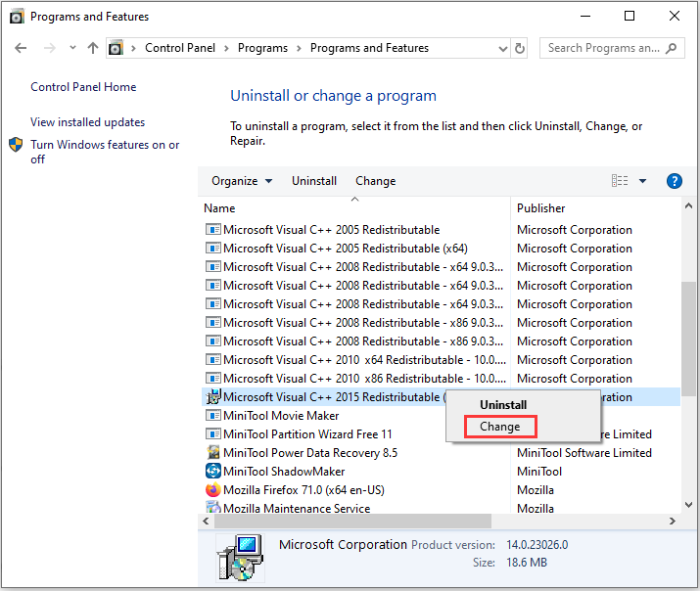Click horizontal scrollbar left arrow
Image resolution: width=700 pixels, height=591 pixels.
pos(206,521)
